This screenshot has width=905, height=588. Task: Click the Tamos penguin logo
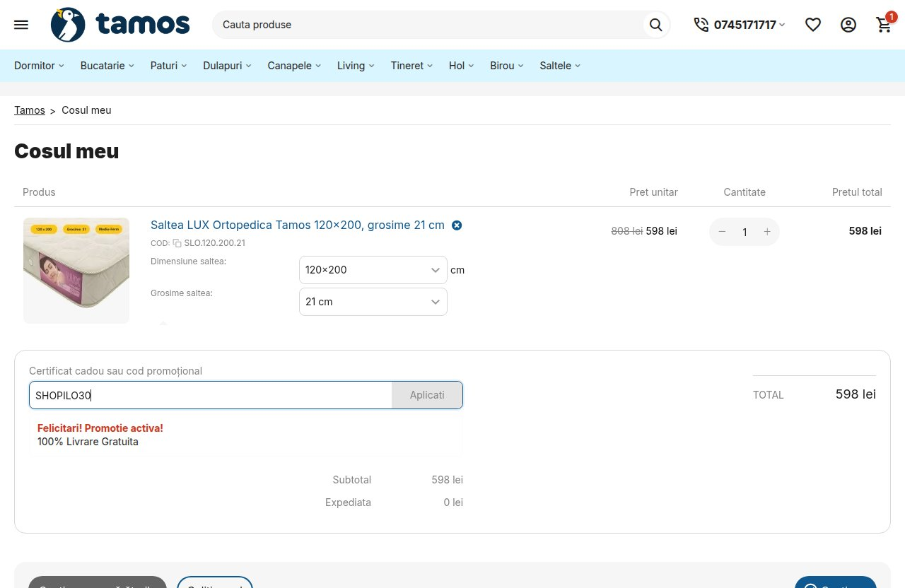120,25
